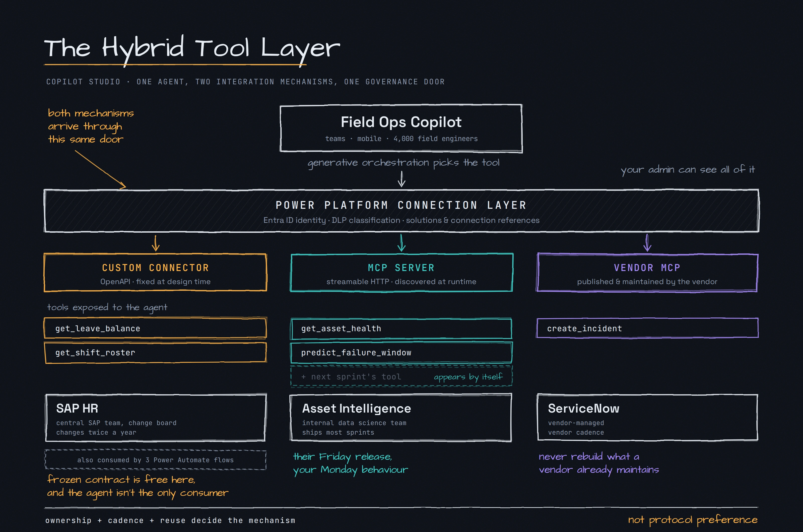Click "also consumed by 3 Power Automate flows"
This screenshot has height=532, width=803.
pyautogui.click(x=155, y=460)
